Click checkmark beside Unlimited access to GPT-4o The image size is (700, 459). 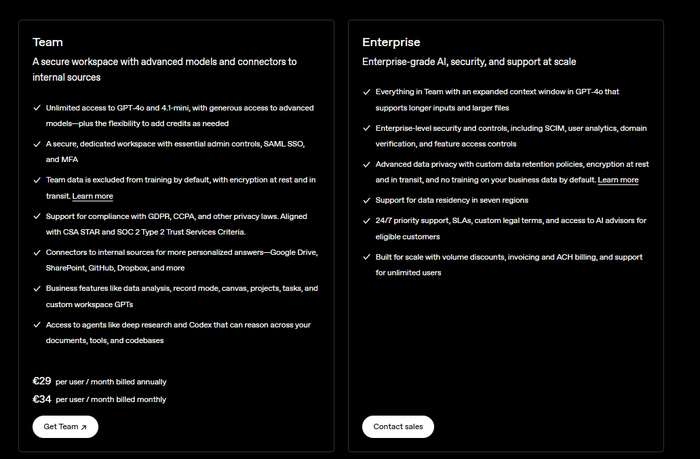coord(37,107)
